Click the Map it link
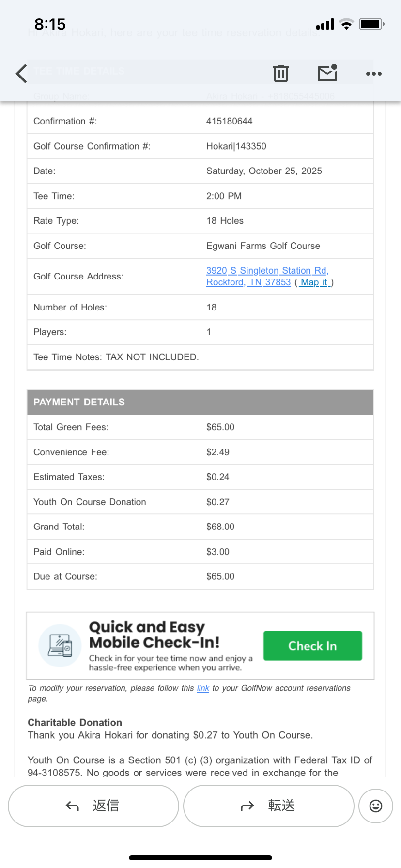 [314, 282]
